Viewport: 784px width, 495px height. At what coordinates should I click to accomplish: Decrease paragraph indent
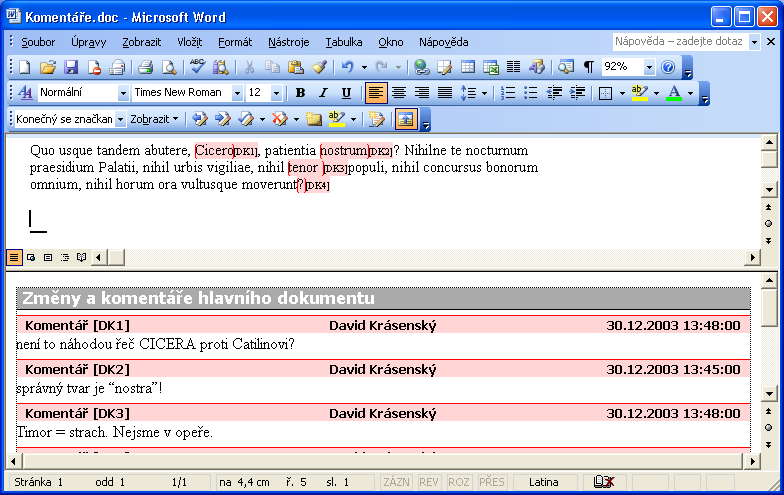pos(554,92)
